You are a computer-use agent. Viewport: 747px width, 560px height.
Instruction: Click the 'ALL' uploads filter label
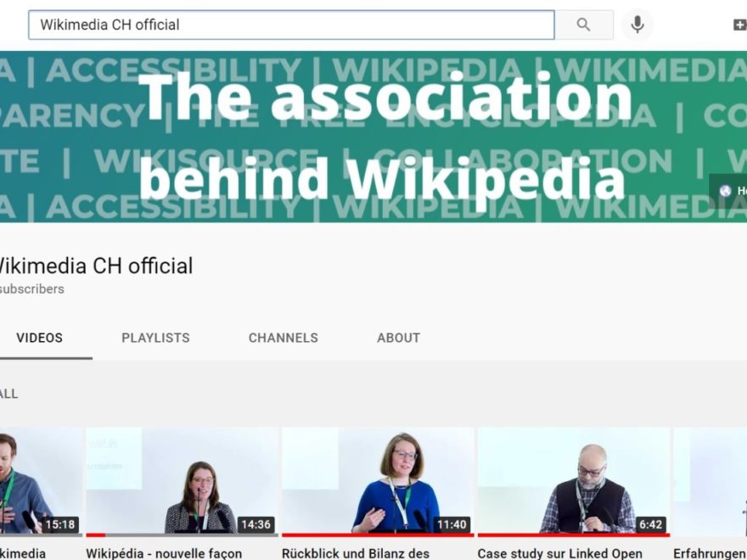[8, 394]
